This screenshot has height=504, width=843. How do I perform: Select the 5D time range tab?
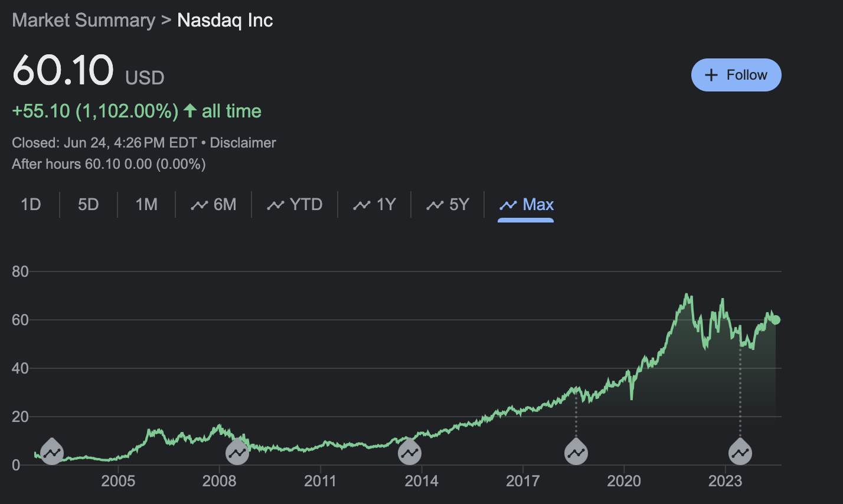[88, 204]
